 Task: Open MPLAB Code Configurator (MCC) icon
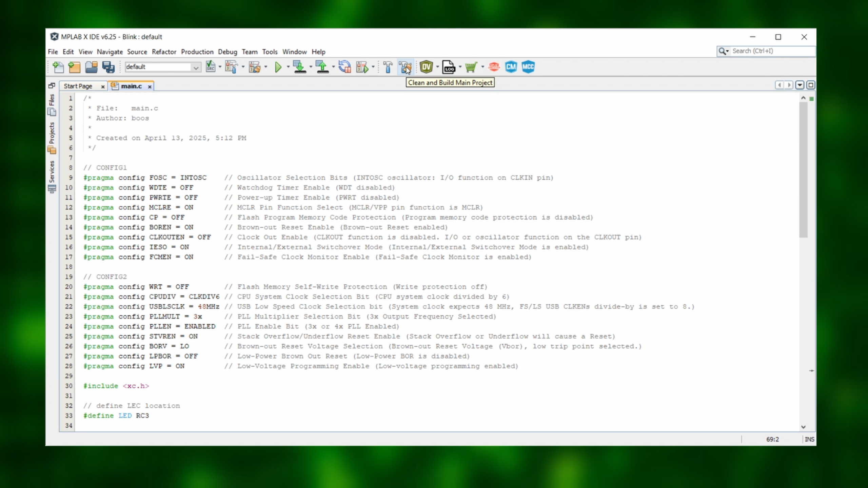tap(528, 67)
